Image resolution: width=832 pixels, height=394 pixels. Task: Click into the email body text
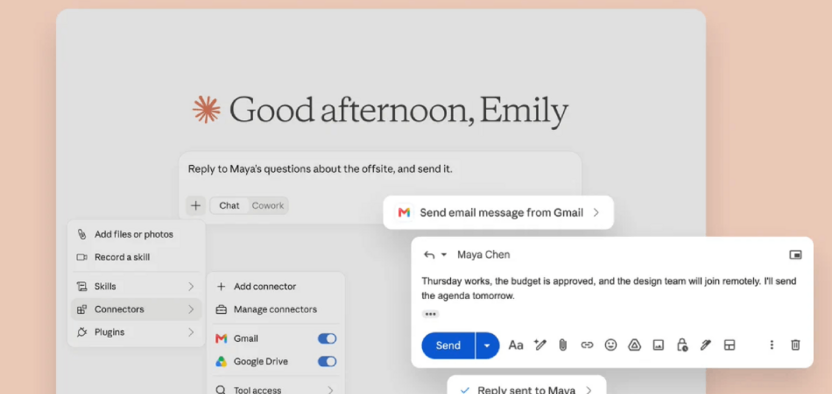click(x=609, y=288)
